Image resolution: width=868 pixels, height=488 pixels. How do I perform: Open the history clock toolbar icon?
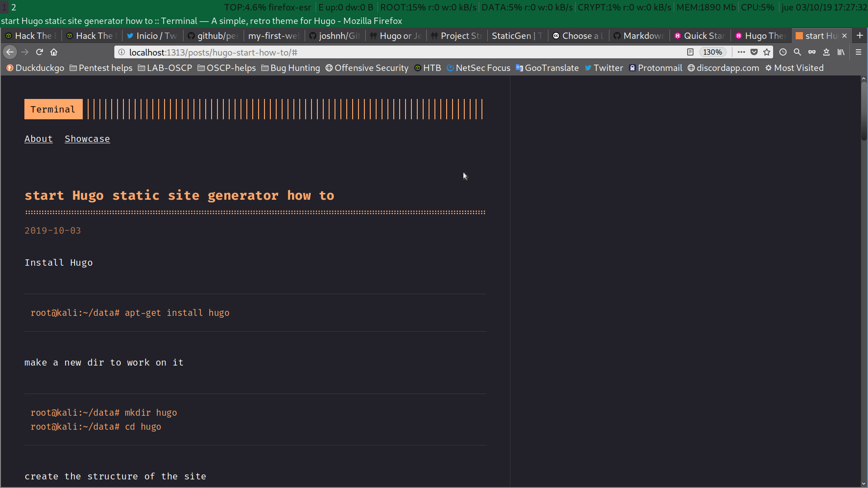(783, 52)
